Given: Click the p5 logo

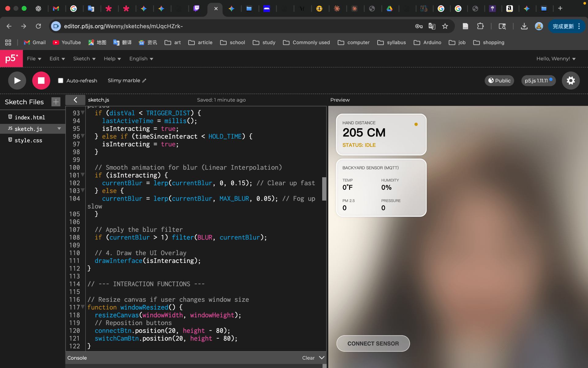Looking at the screenshot, I should tap(11, 58).
